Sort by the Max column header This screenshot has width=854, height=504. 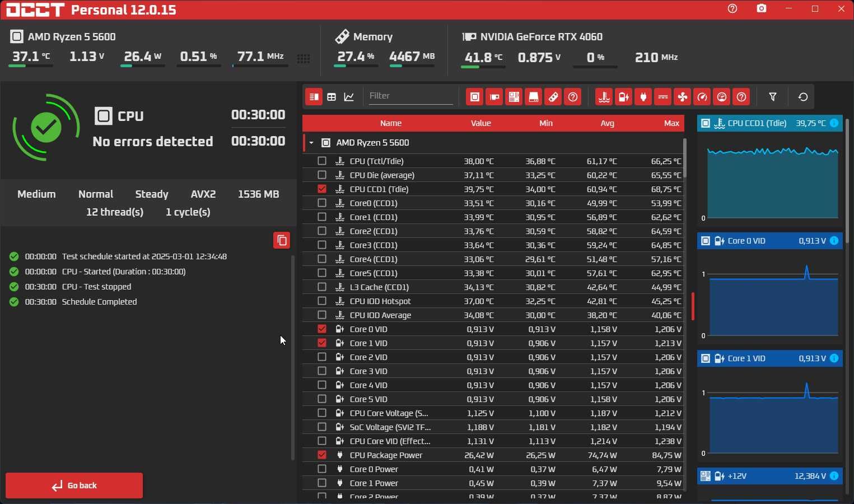[672, 123]
